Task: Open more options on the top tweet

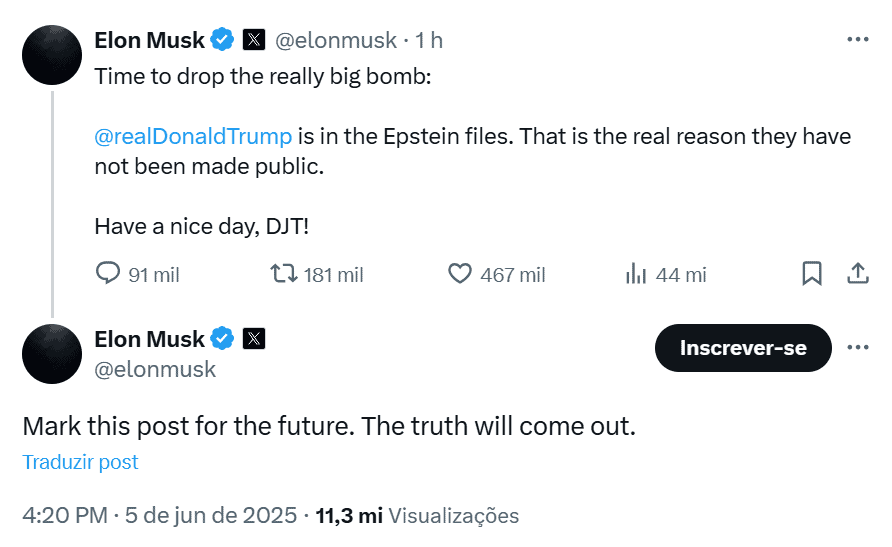Action: [858, 39]
